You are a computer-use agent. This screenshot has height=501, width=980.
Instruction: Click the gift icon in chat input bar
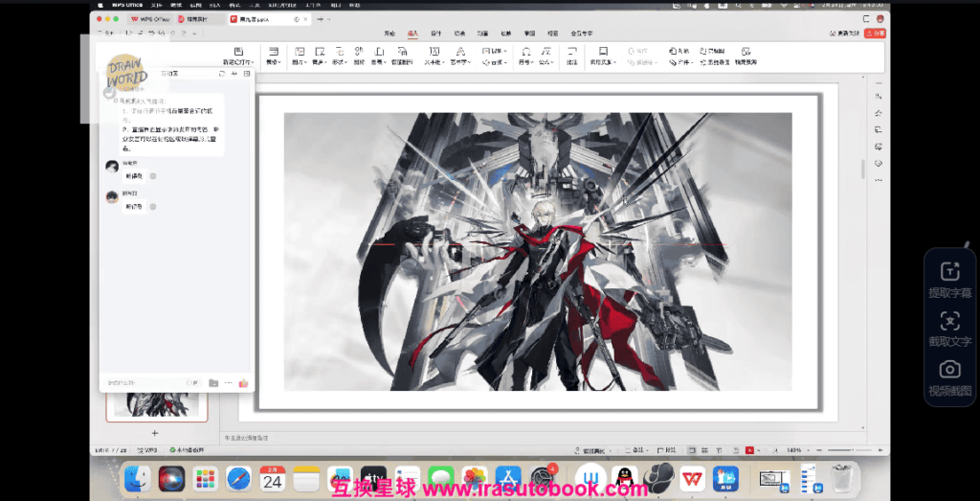pyautogui.click(x=244, y=383)
